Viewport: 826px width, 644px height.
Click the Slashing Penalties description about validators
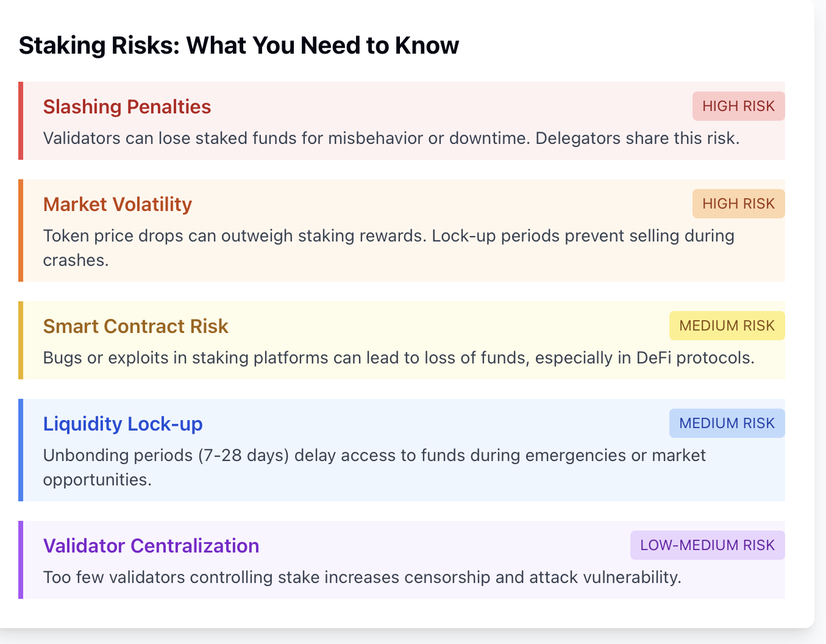pos(391,138)
